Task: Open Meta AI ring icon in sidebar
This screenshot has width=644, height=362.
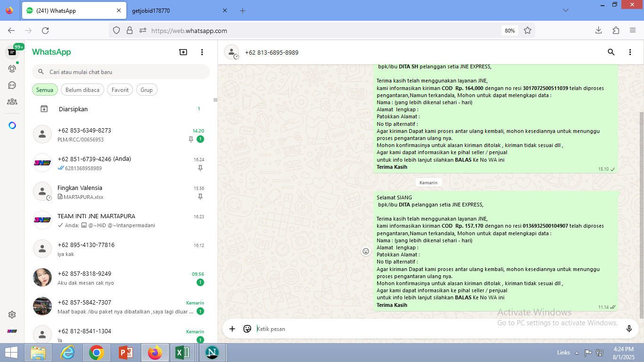Action: 12,125
